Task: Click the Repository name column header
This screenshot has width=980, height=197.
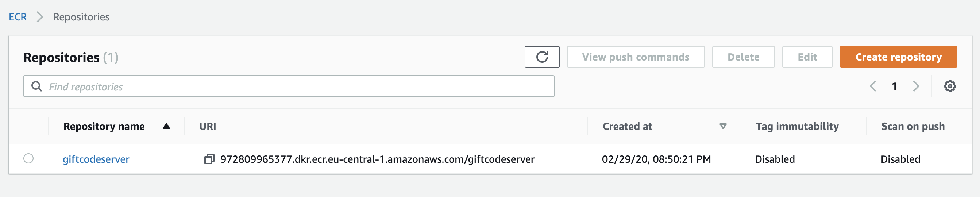Action: pos(104,126)
